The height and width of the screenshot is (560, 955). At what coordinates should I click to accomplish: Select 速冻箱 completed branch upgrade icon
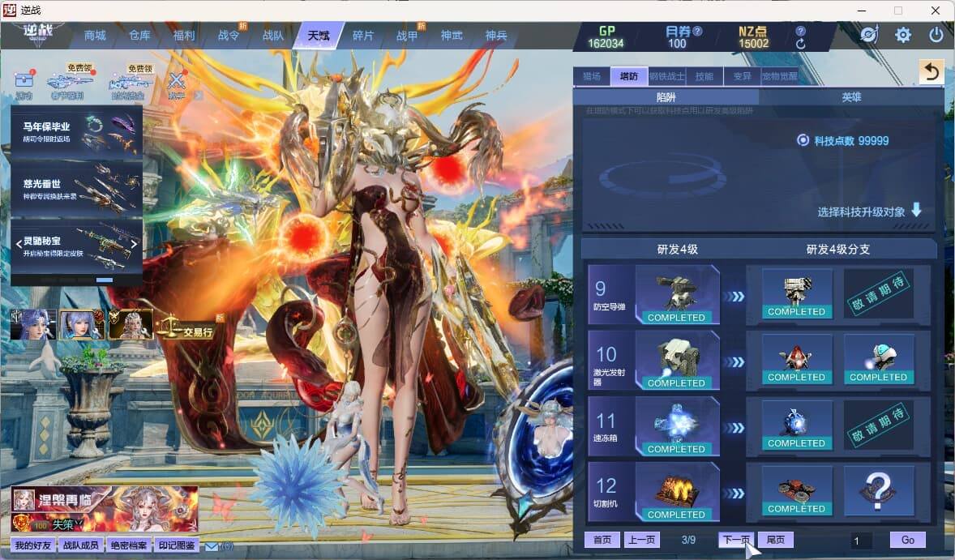coord(797,425)
